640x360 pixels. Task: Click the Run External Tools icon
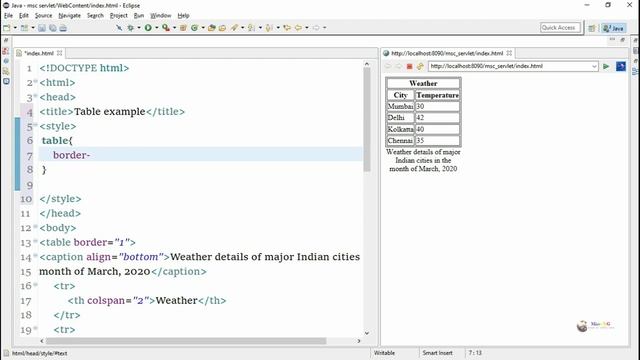[166, 28]
